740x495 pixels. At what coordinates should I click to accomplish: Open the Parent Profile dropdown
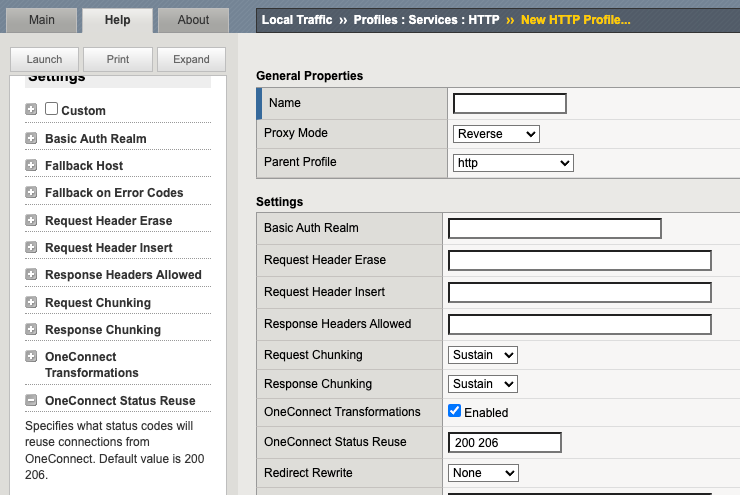(513, 163)
